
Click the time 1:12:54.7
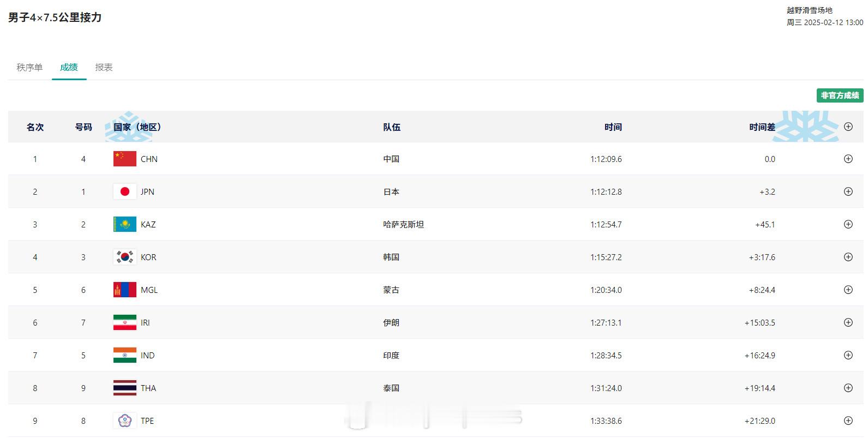[606, 225]
